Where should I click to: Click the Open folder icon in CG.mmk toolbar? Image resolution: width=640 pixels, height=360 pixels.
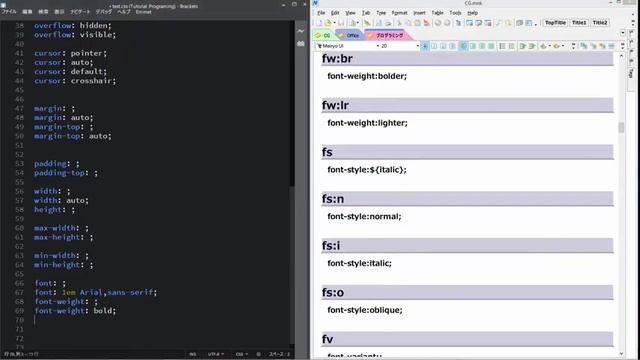[x=328, y=23]
